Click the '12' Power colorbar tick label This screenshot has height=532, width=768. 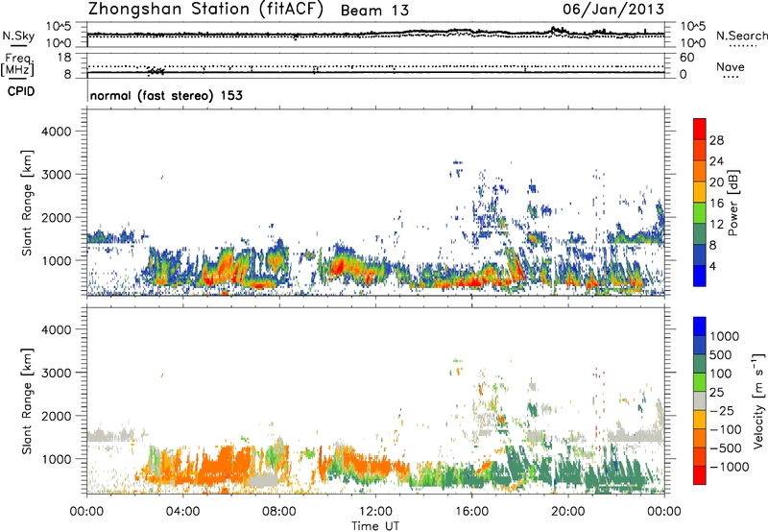click(x=716, y=225)
